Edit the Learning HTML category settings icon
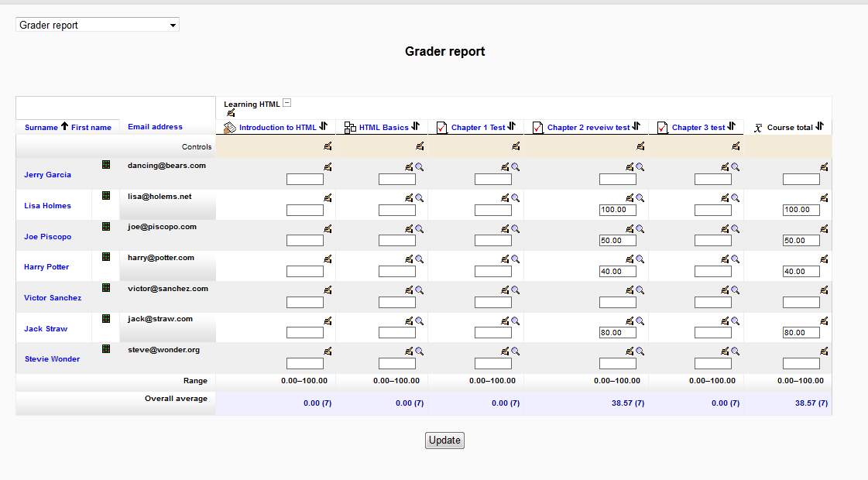Image resolution: width=868 pixels, height=480 pixels. (231, 113)
